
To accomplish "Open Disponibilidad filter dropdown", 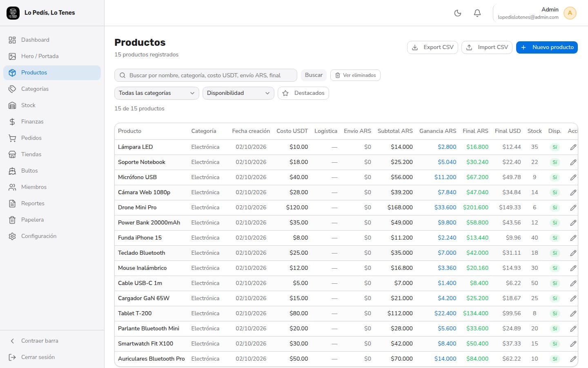I will (x=238, y=93).
